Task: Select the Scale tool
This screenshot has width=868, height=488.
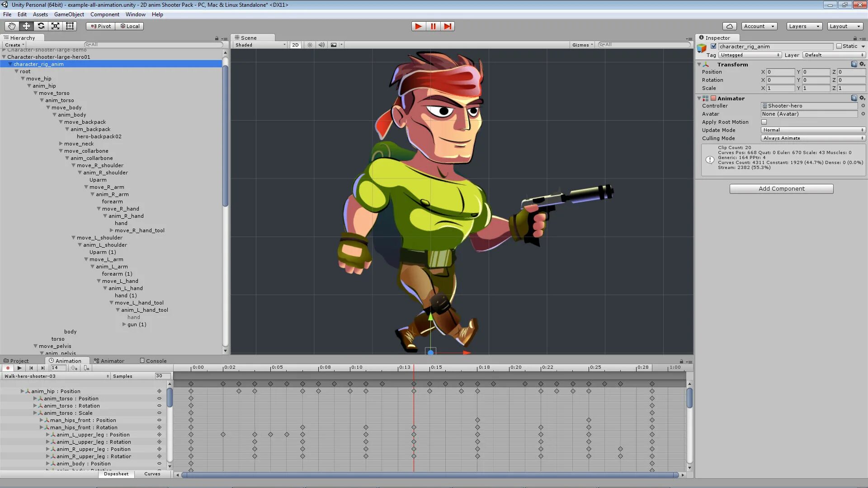Action: [x=55, y=26]
